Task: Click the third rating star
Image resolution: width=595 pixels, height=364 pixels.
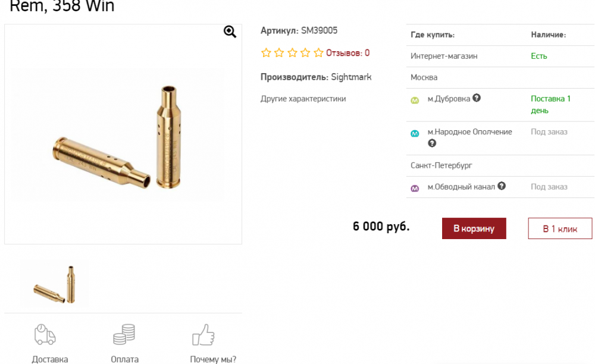Action: 292,53
